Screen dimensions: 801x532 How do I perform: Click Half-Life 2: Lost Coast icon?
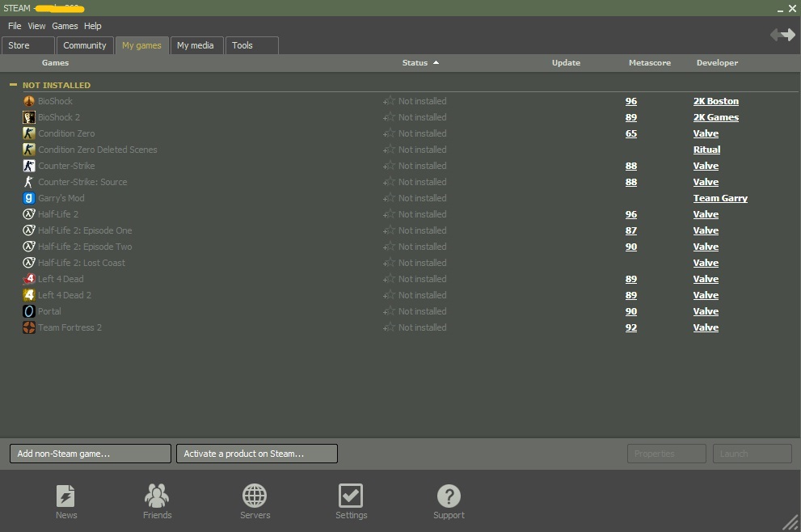click(29, 263)
